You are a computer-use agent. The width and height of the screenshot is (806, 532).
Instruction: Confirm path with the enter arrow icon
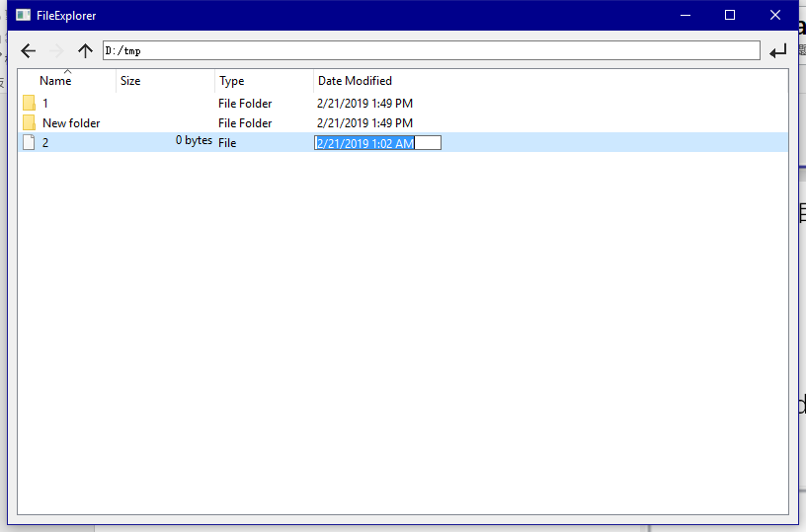(x=777, y=51)
